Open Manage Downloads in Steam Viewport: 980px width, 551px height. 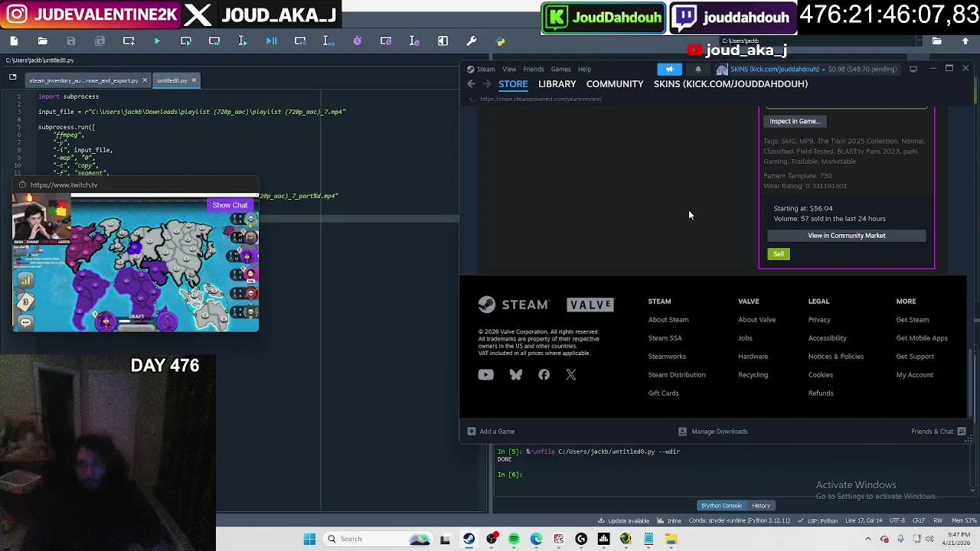pyautogui.click(x=713, y=432)
